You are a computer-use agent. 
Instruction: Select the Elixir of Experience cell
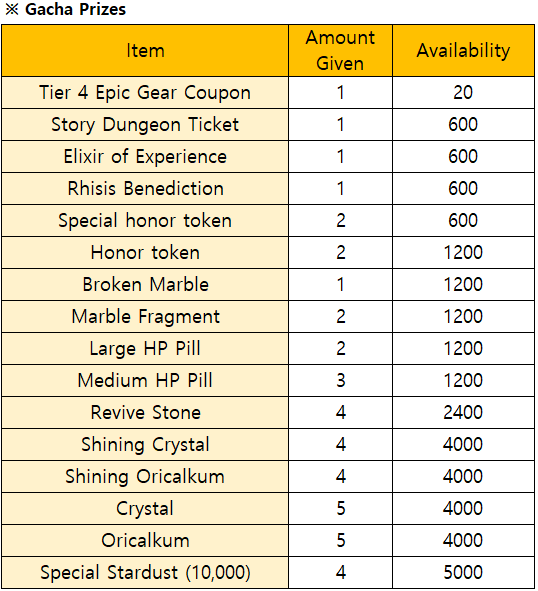coord(145,157)
